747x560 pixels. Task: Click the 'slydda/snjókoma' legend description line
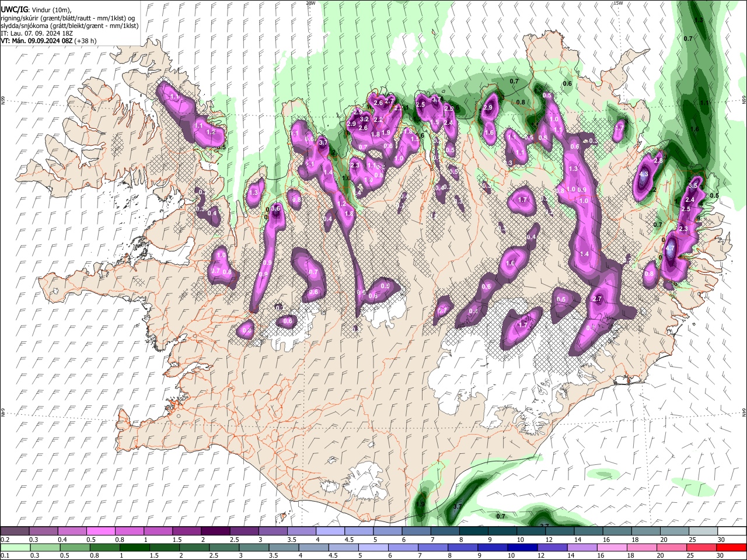tap(69, 25)
